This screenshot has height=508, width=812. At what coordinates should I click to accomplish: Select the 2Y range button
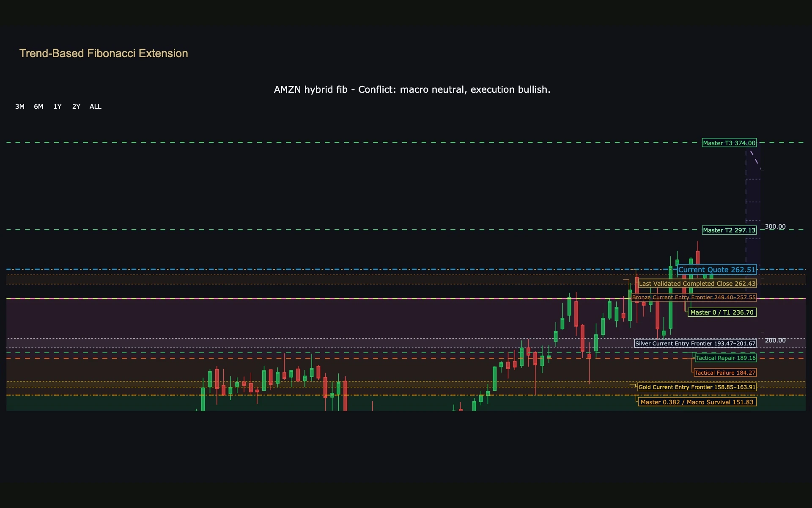(76, 107)
